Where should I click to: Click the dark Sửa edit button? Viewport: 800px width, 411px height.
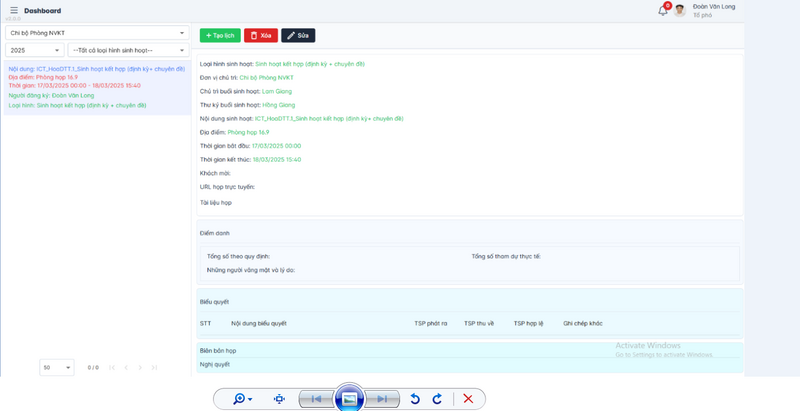tap(298, 35)
